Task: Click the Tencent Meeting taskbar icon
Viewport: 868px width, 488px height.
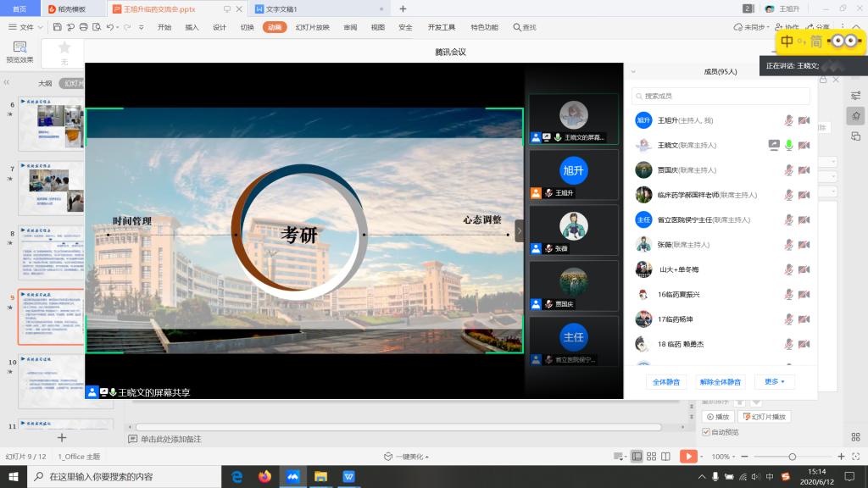Action: 292,476
